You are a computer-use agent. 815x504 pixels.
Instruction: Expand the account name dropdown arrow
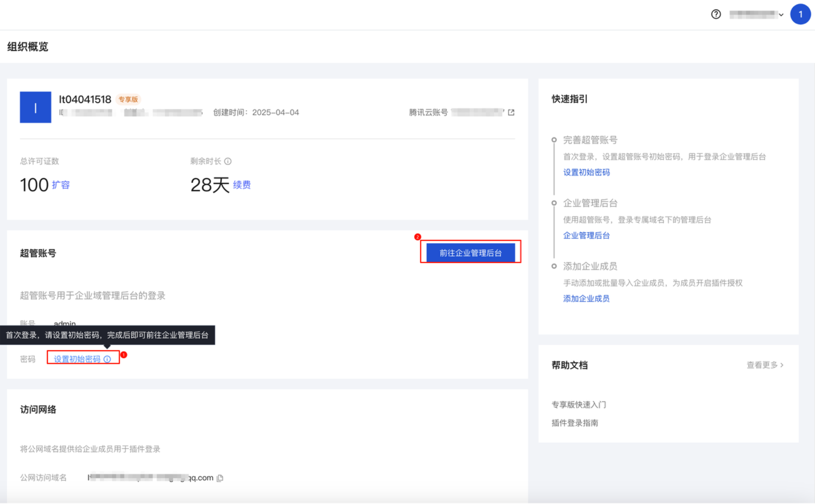[781, 15]
